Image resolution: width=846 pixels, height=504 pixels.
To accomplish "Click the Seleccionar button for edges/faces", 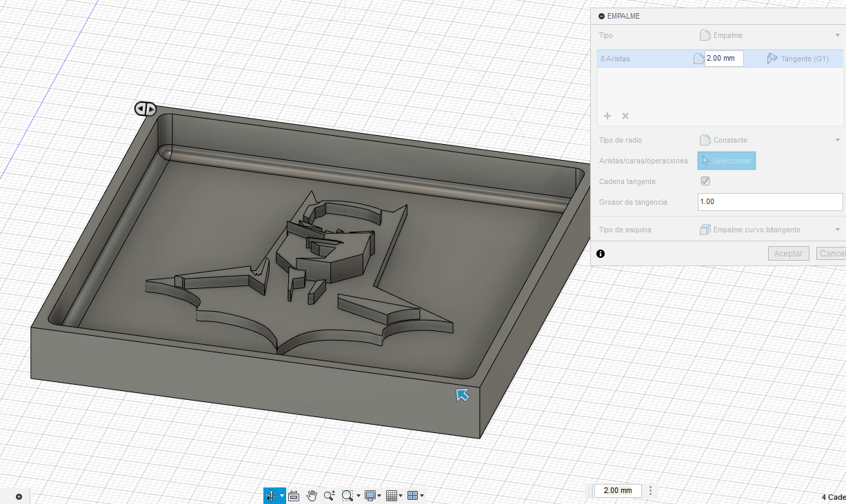I will tap(727, 161).
